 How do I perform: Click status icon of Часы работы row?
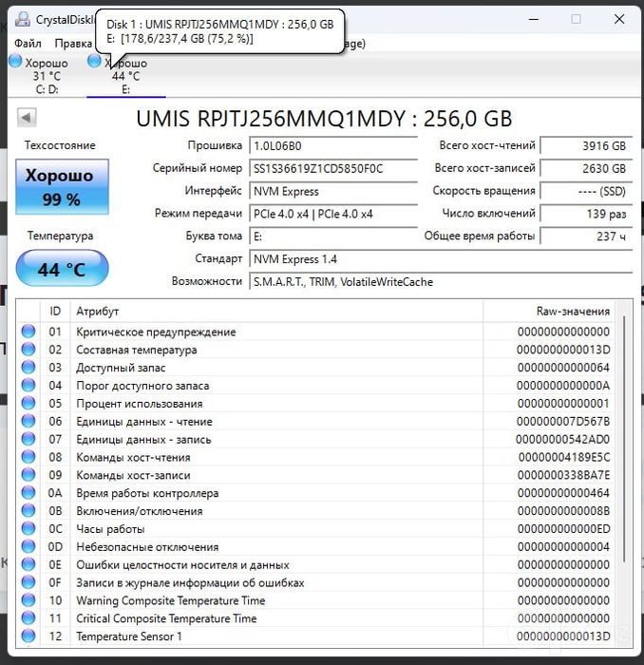click(x=28, y=528)
